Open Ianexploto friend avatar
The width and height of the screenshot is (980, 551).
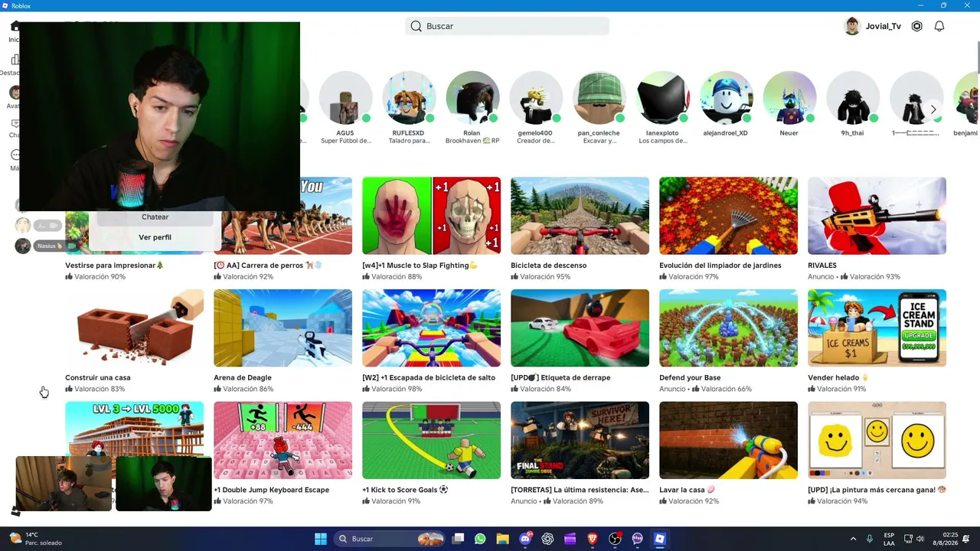click(x=663, y=98)
